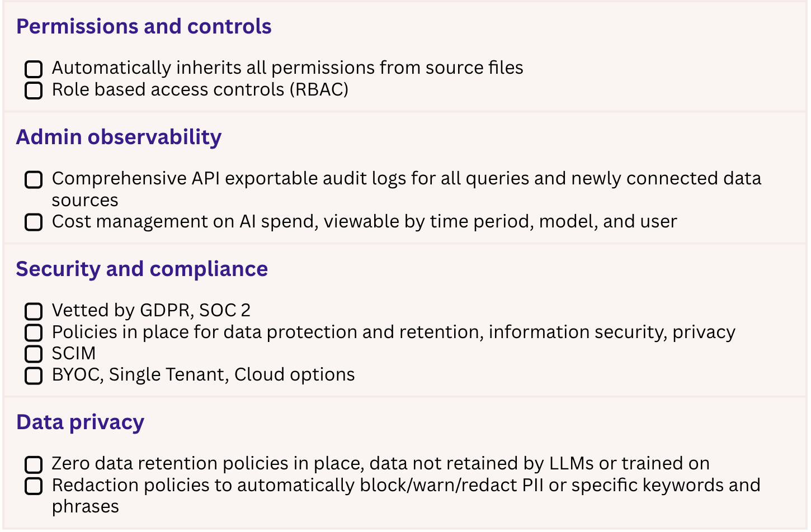Click the 'SCIM' item text
This screenshot has width=811, height=532.
click(x=74, y=353)
